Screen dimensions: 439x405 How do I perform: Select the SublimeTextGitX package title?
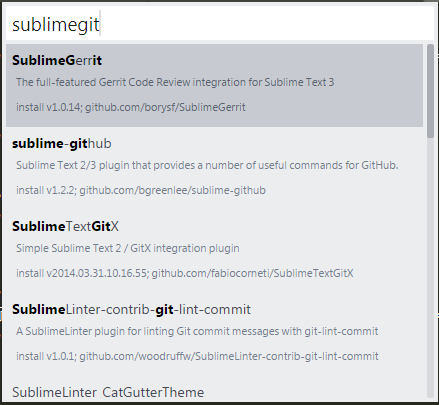pyautogui.click(x=65, y=227)
